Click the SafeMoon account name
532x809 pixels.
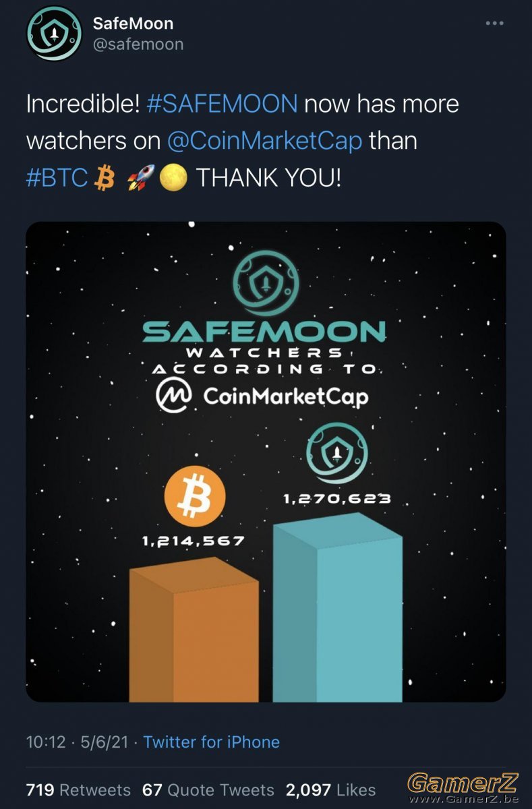pyautogui.click(x=133, y=24)
